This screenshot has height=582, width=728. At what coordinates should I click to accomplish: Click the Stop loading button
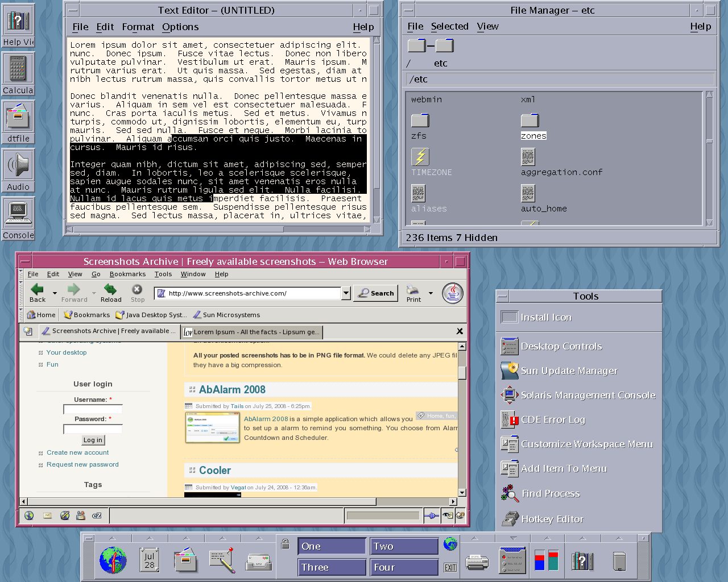pos(138,293)
